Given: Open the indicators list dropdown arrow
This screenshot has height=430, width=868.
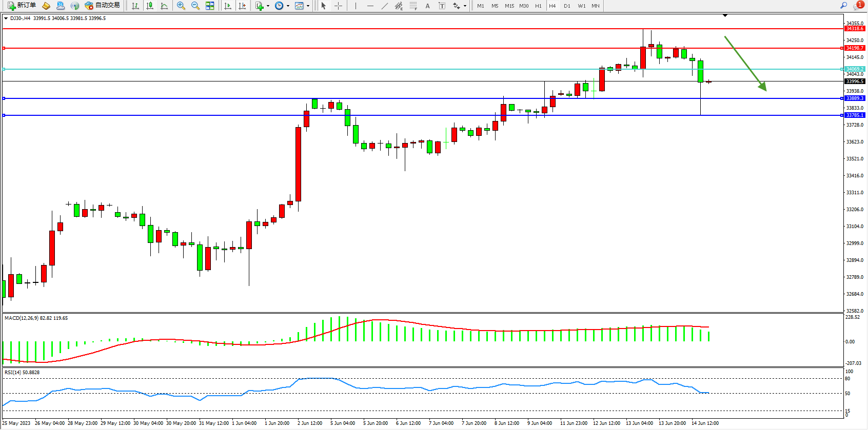Looking at the screenshot, I should pyautogui.click(x=268, y=6).
